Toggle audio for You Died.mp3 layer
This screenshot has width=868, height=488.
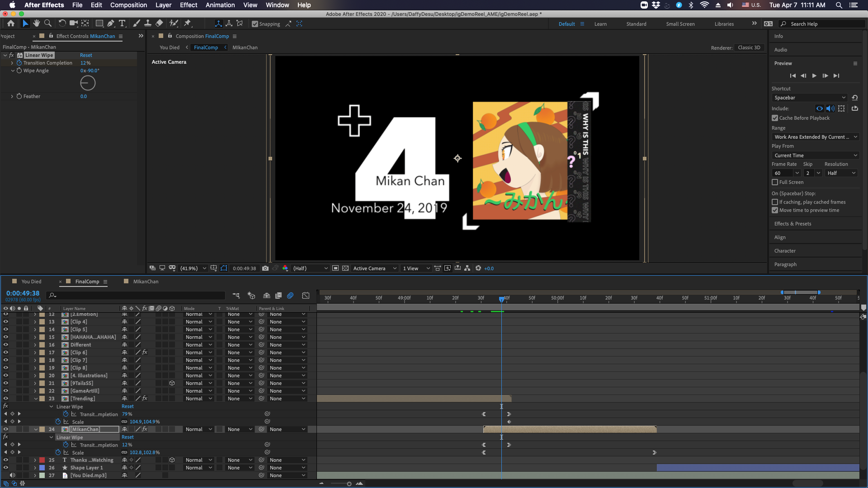(x=12, y=475)
